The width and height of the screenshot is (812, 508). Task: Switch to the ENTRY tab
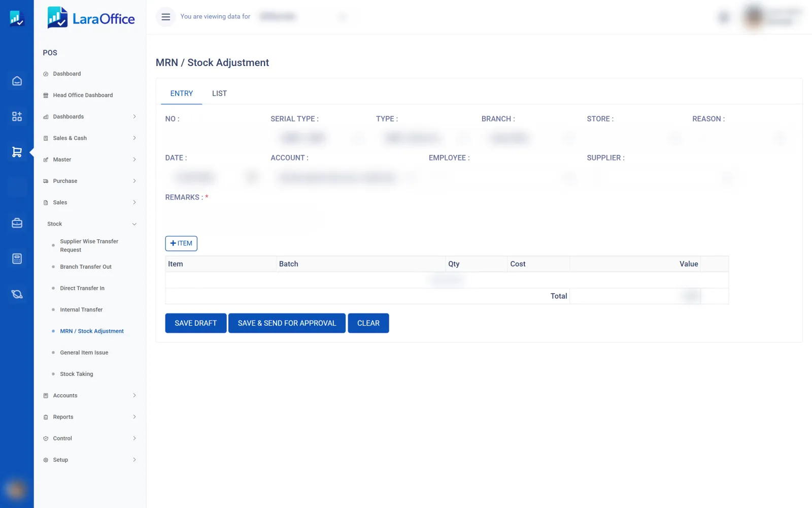pyautogui.click(x=182, y=93)
